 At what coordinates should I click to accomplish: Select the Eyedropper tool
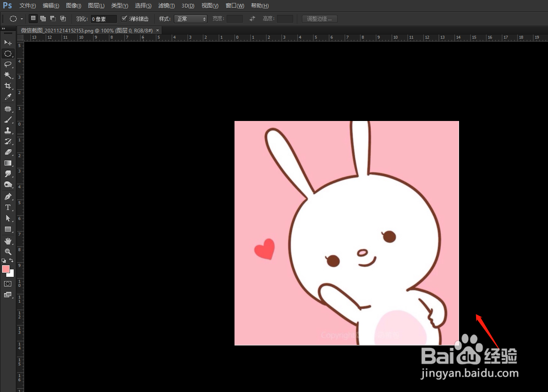(8, 97)
